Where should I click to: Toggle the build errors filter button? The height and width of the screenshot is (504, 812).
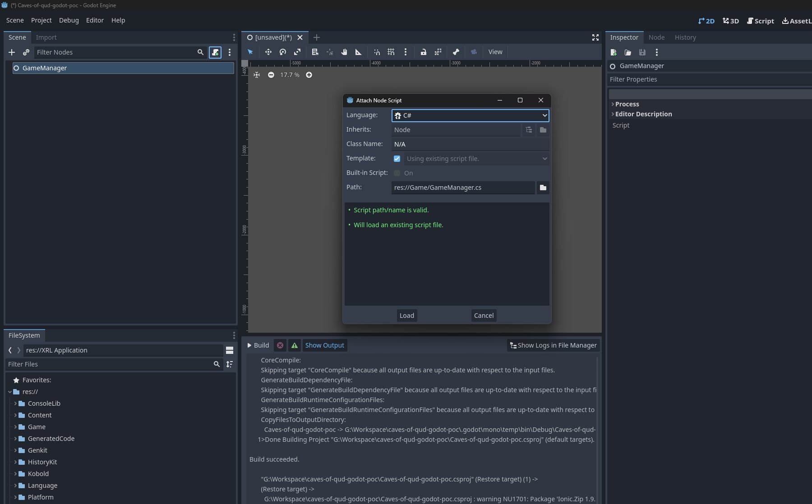[x=280, y=345]
